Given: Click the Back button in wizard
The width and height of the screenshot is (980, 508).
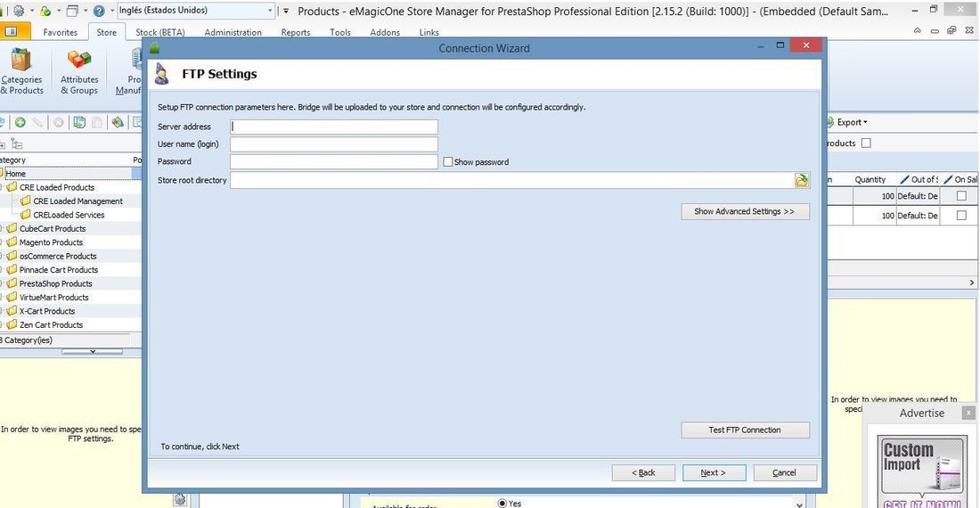Looking at the screenshot, I should pos(643,473).
